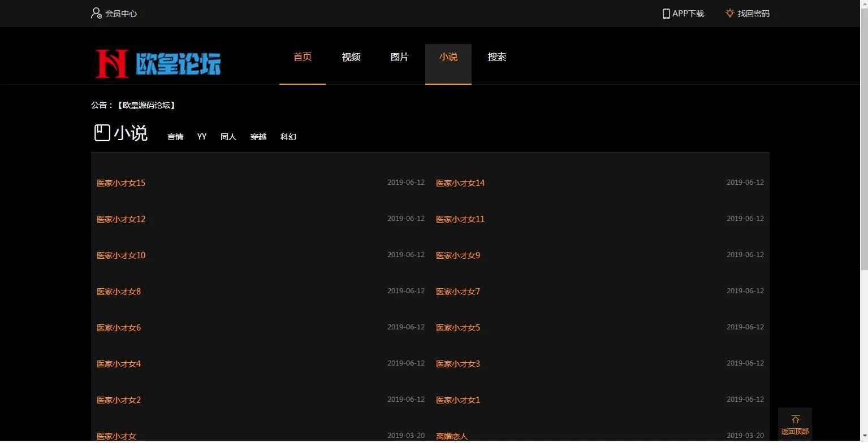This screenshot has width=868, height=443.
Task: Open the 找回密码 link
Action: (x=754, y=14)
